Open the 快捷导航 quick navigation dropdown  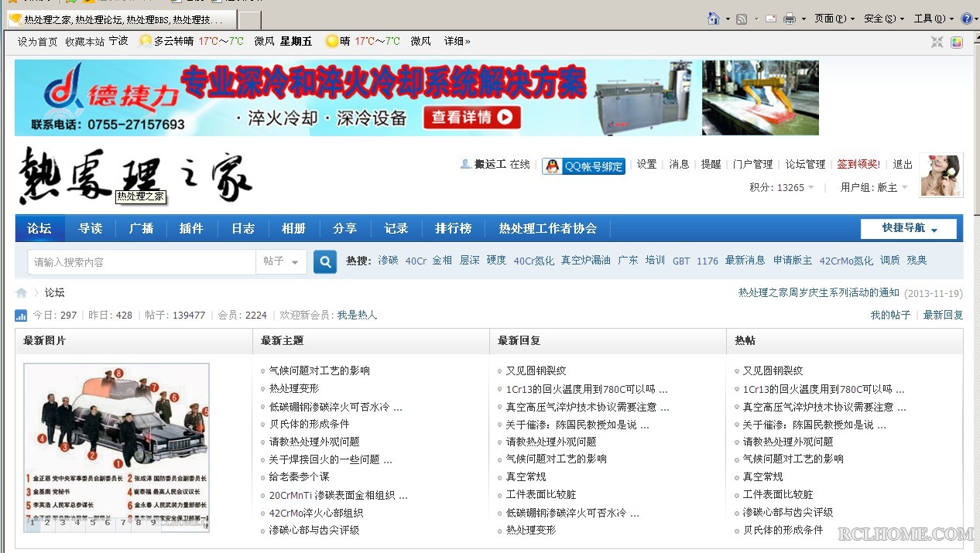point(909,229)
